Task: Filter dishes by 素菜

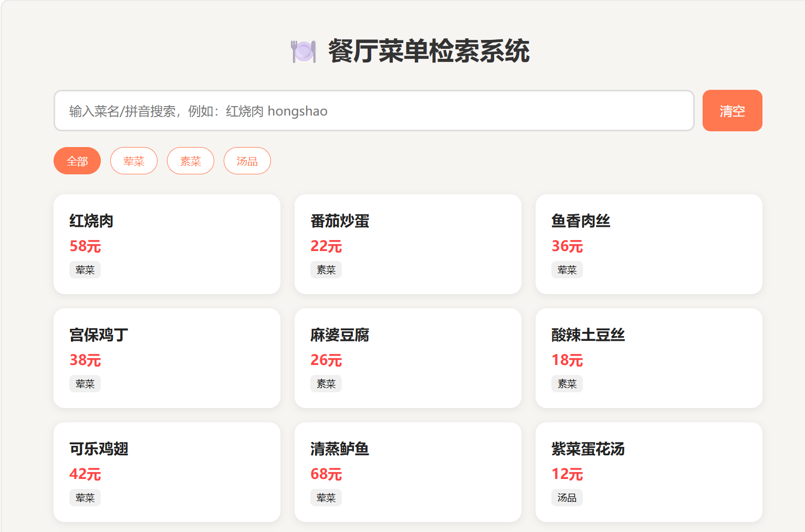Action: (191, 161)
